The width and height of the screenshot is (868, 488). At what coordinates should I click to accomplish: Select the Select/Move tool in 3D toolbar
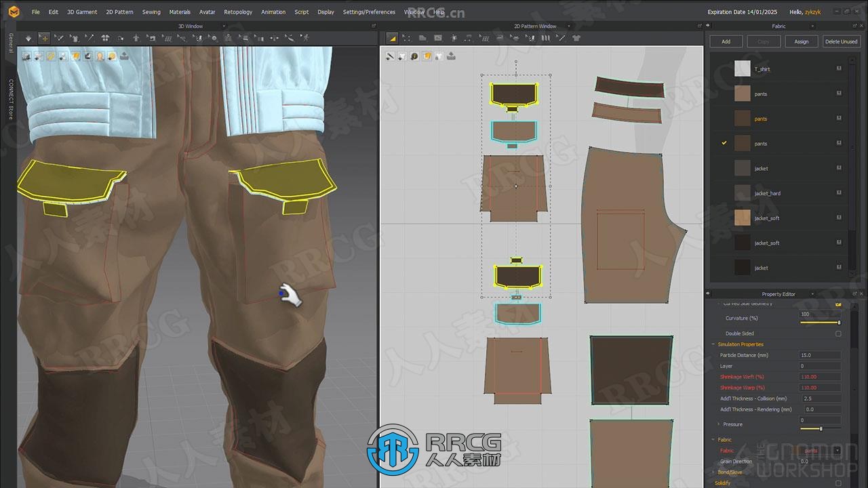(44, 38)
